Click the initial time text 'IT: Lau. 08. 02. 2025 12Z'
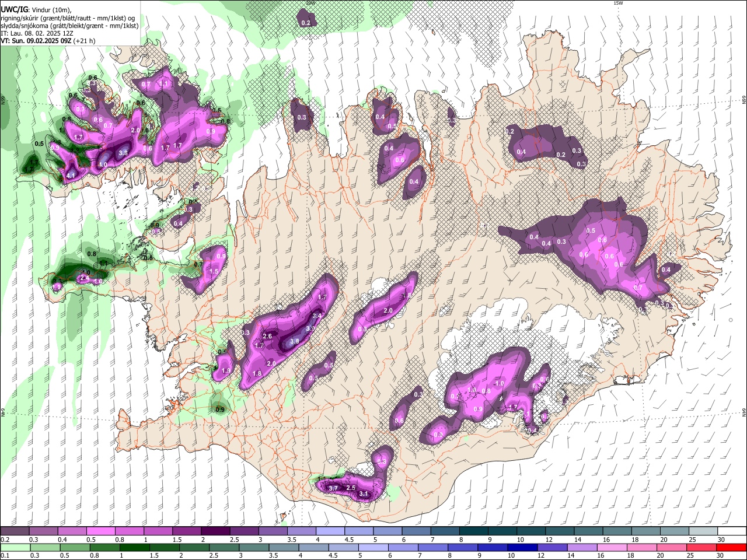 click(37, 33)
